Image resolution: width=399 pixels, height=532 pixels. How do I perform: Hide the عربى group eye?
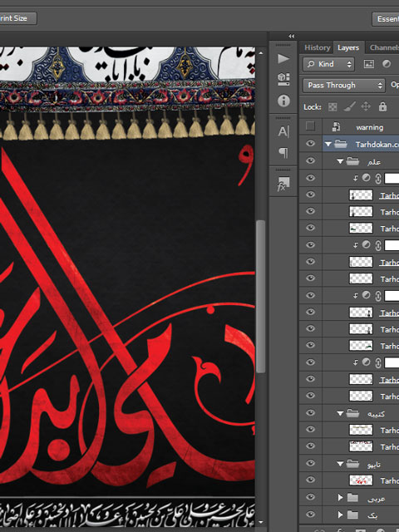click(310, 497)
